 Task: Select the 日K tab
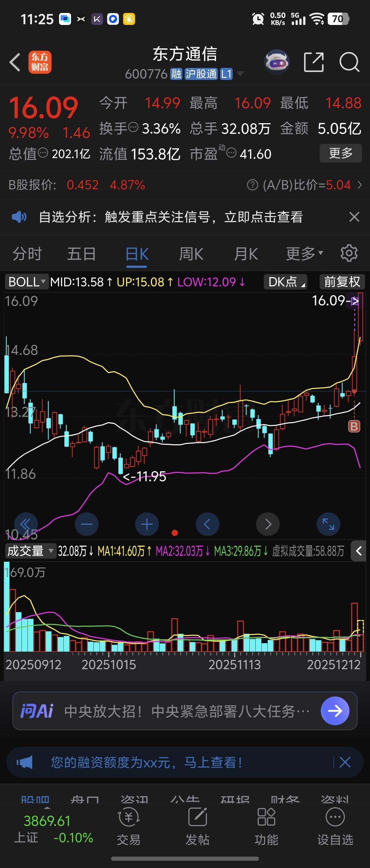137,253
